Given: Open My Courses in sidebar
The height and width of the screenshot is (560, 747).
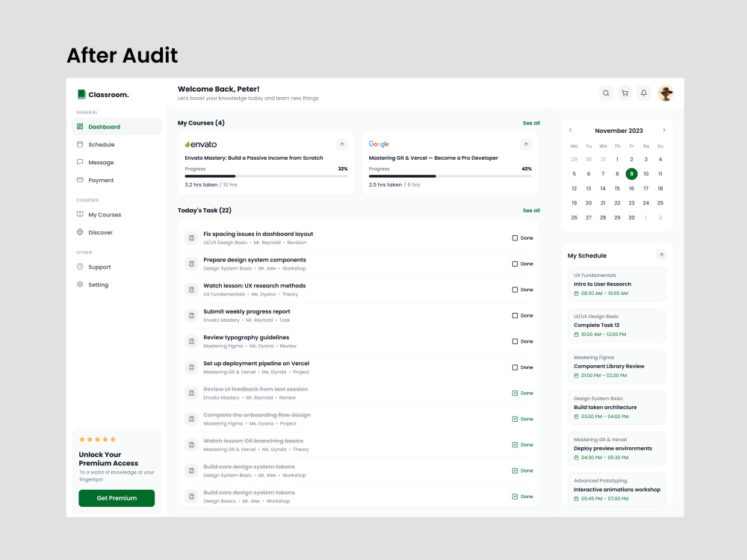Looking at the screenshot, I should tap(117, 215).
